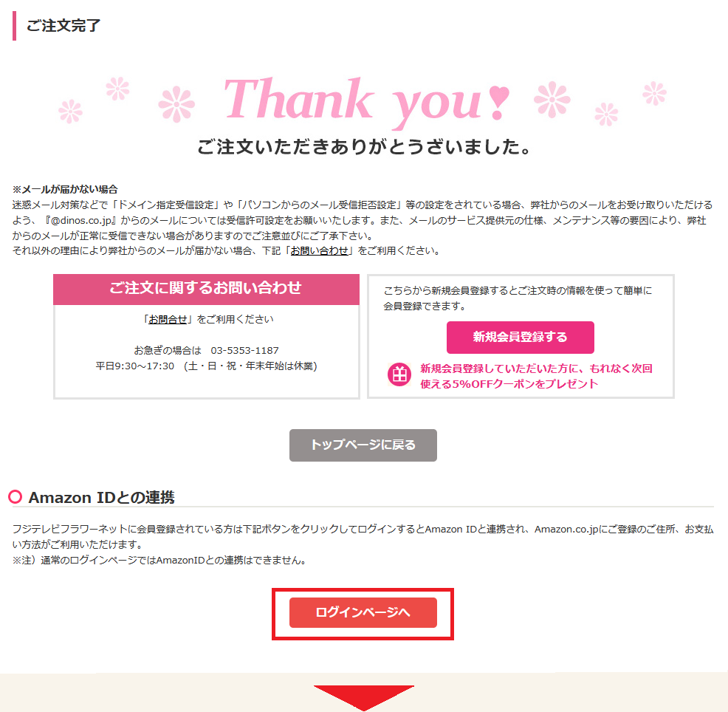The height and width of the screenshot is (712, 728).
Task: Open the お問い合わせ link in the email notice
Action: tap(320, 251)
